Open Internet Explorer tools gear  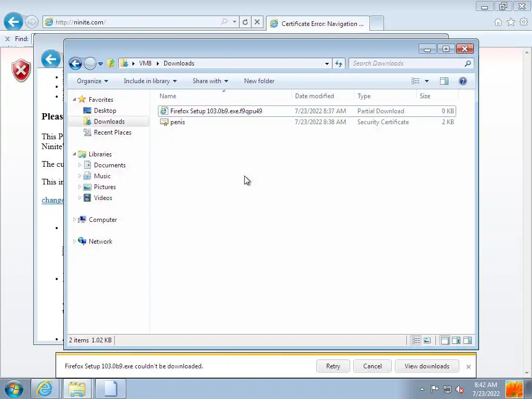pyautogui.click(x=524, y=22)
